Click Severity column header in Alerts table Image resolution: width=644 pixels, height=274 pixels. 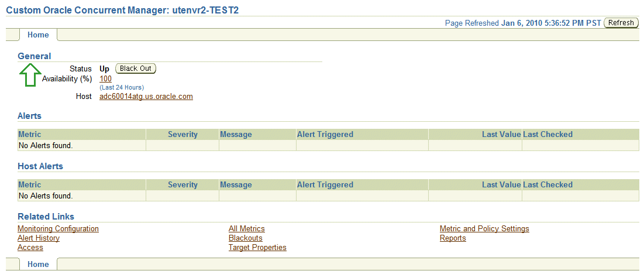[x=182, y=134]
